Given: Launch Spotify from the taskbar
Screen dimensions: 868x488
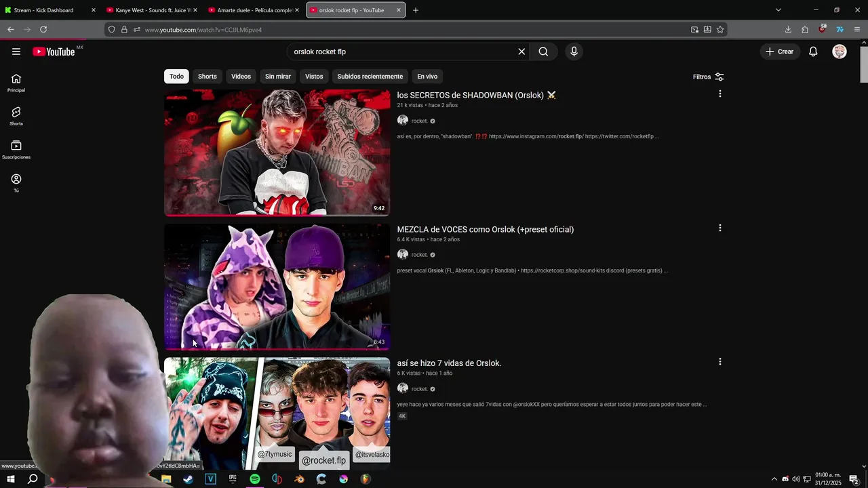Looking at the screenshot, I should click(x=255, y=479).
